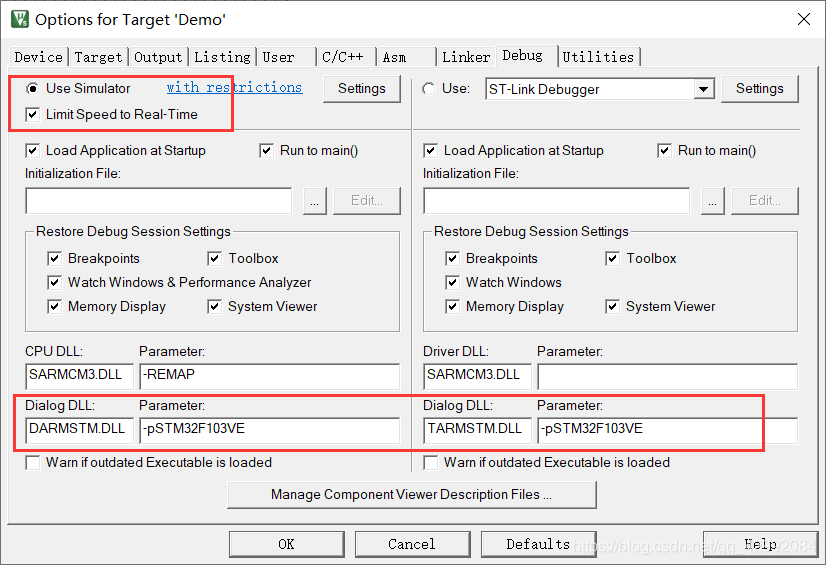Click the Cancel button
The height and width of the screenshot is (565, 826).
[x=412, y=544]
